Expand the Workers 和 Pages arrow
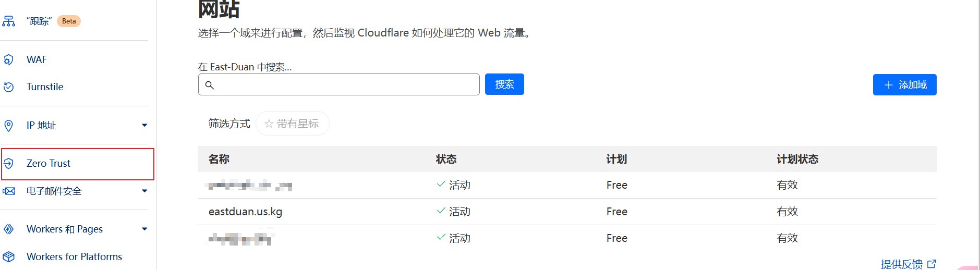980x270 pixels. click(144, 229)
